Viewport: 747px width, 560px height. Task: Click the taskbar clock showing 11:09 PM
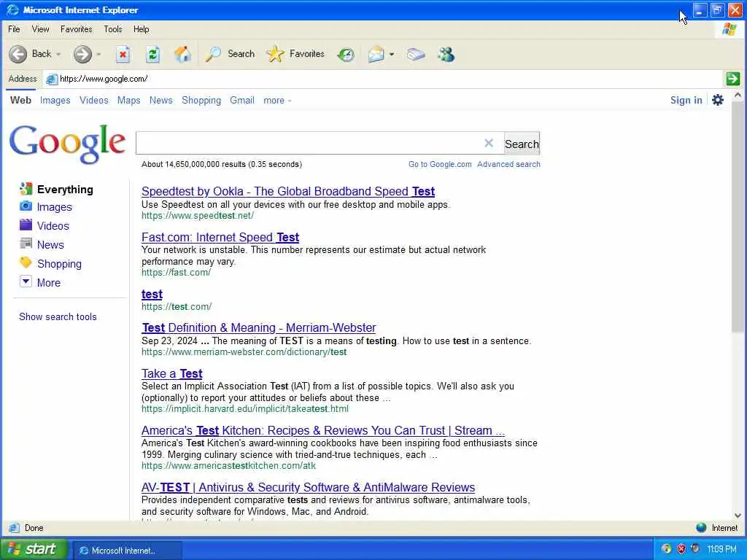[x=721, y=549]
